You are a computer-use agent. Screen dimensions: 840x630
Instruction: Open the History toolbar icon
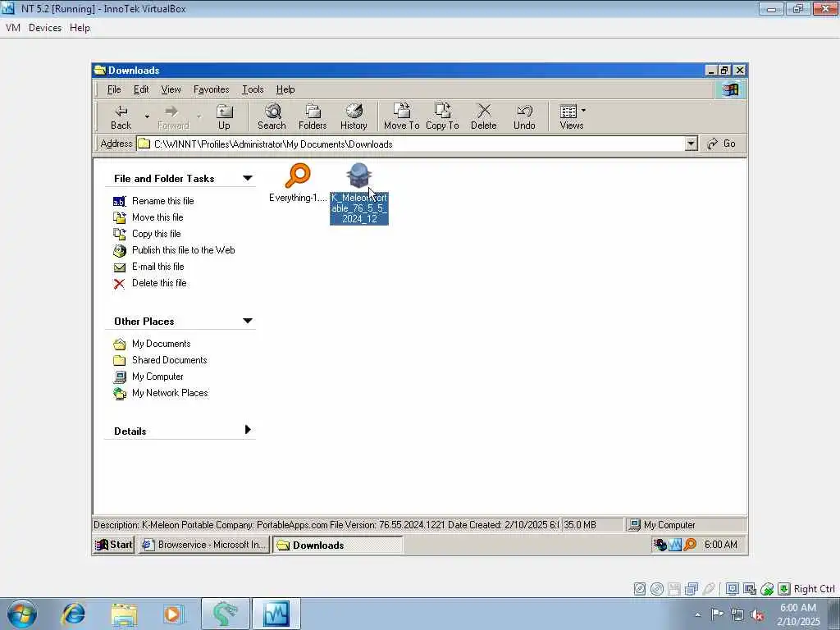354,117
